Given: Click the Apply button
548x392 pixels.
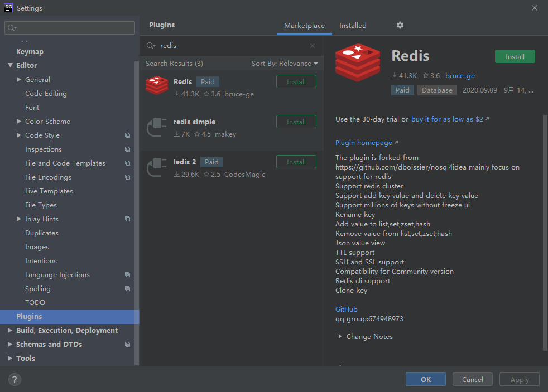Looking at the screenshot, I should pos(520,379).
